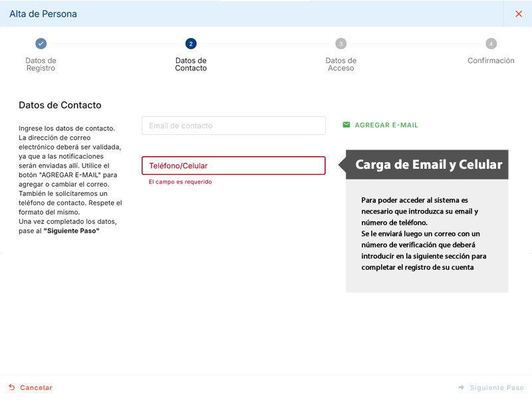Screen dimensions: 532x406
Task: Click into the Teléfono/Celular field
Action: coord(233,165)
